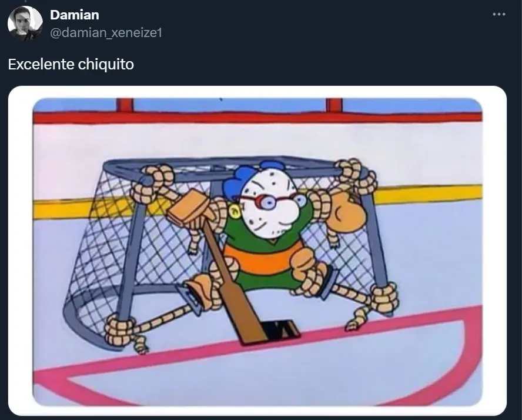This screenshot has height=420, width=522.
Task: Visit the @damian_xeneize1 handle link
Action: tap(106, 32)
